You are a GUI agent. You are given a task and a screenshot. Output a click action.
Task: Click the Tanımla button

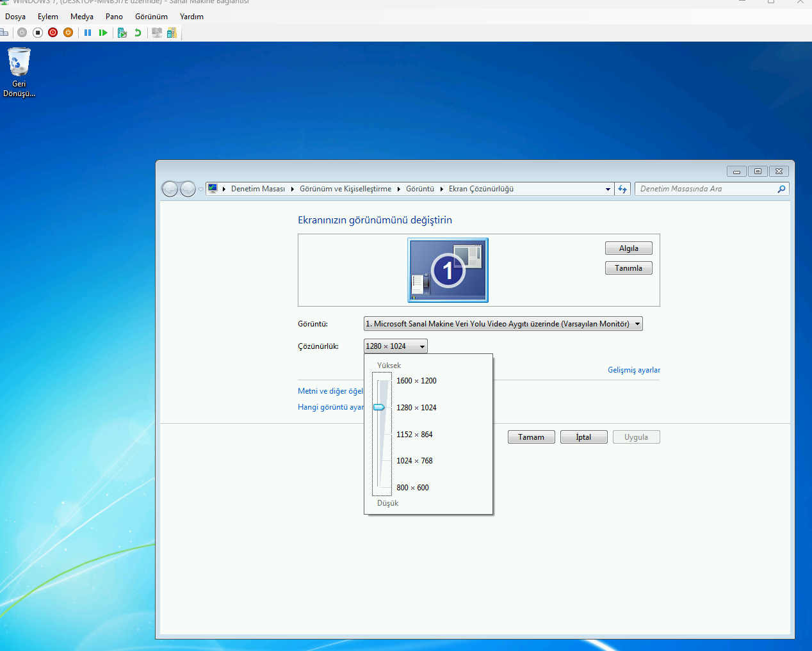tap(629, 268)
